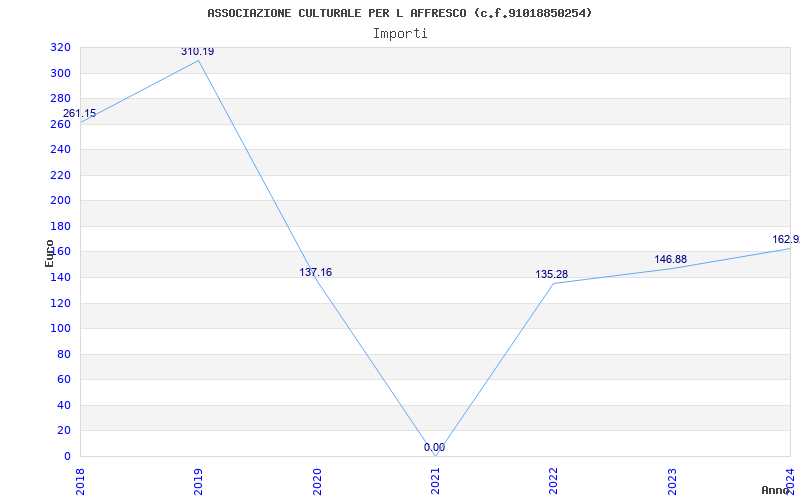This screenshot has height=500, width=800.
Task: Click the 320 y-axis value
Action: tap(60, 48)
